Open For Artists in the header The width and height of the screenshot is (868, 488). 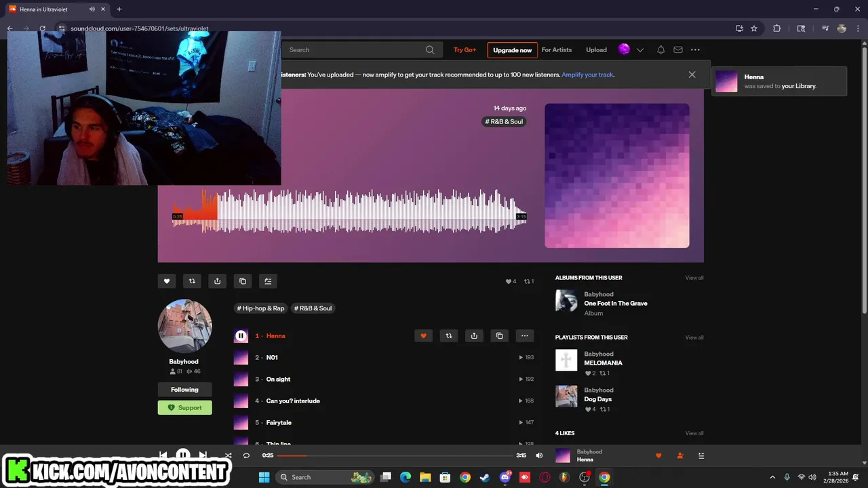[557, 49]
